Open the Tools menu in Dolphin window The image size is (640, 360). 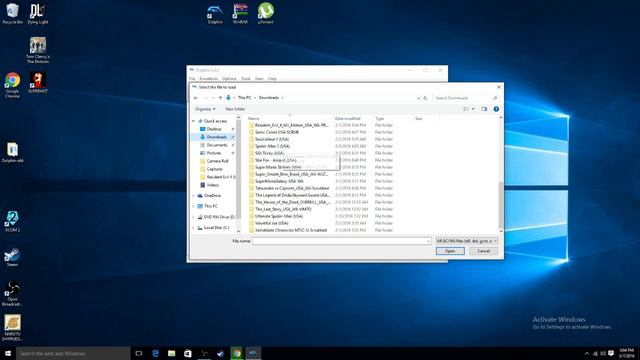coord(246,79)
